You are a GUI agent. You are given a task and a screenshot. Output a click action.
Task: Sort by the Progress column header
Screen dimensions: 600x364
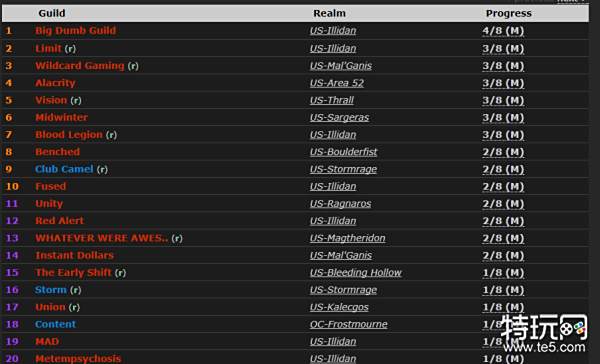tap(509, 13)
